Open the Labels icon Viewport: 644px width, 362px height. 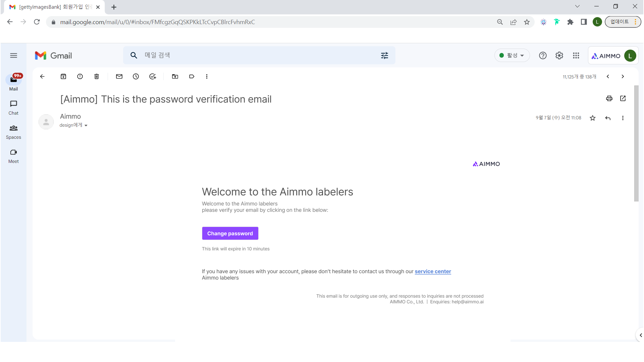(192, 76)
